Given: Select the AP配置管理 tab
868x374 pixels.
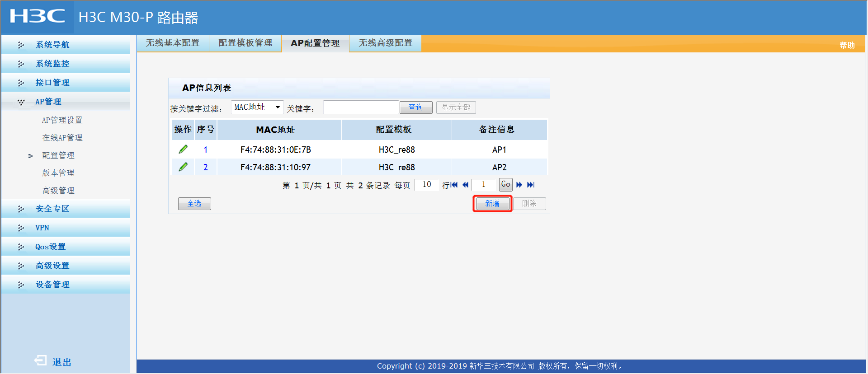Looking at the screenshot, I should click(316, 43).
